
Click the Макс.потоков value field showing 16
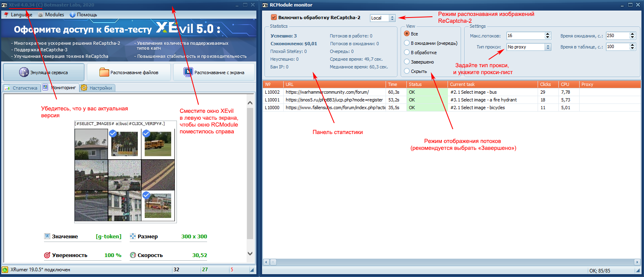pos(525,36)
